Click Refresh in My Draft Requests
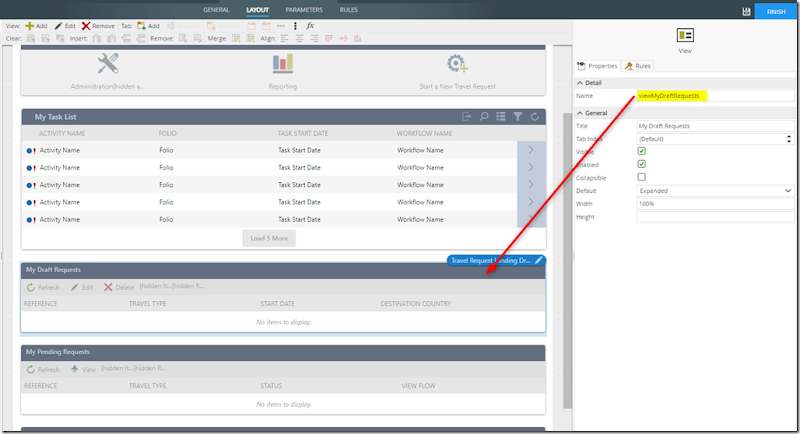The height and width of the screenshot is (434, 800). 43,287
